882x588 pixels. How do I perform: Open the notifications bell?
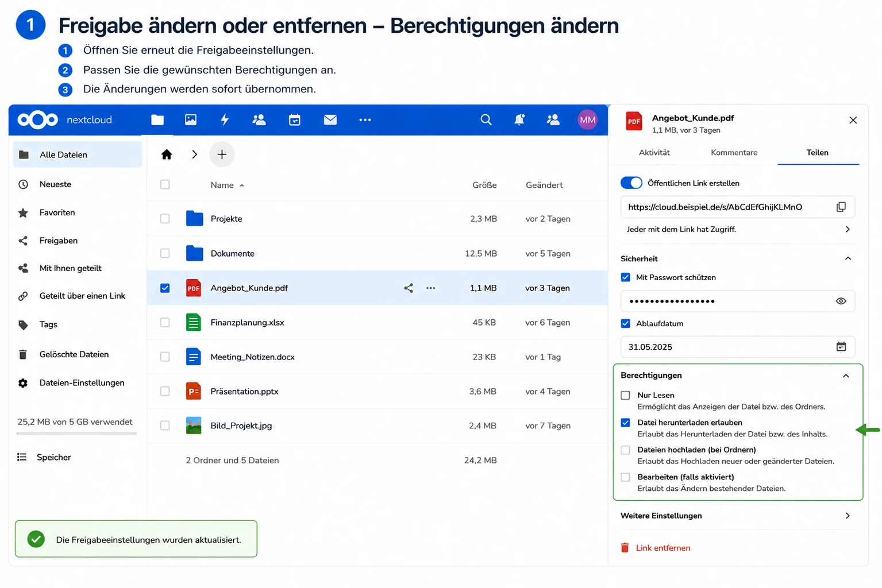coord(519,119)
